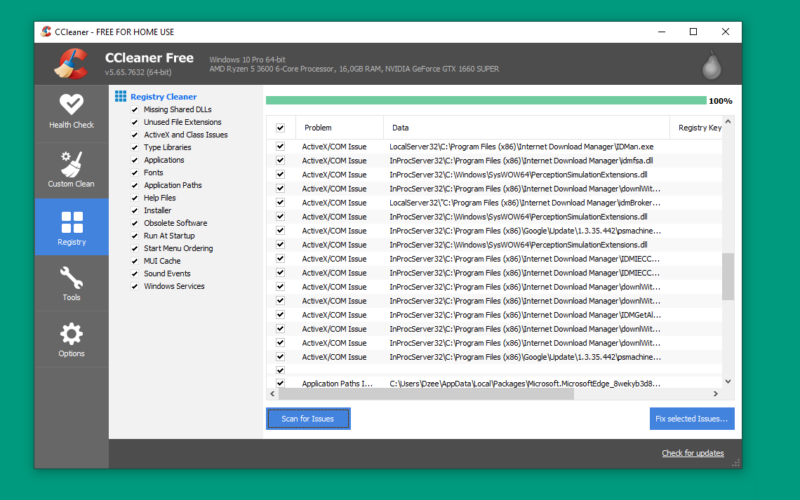Click the Registry Key column header
800x500 pixels.
696,128
